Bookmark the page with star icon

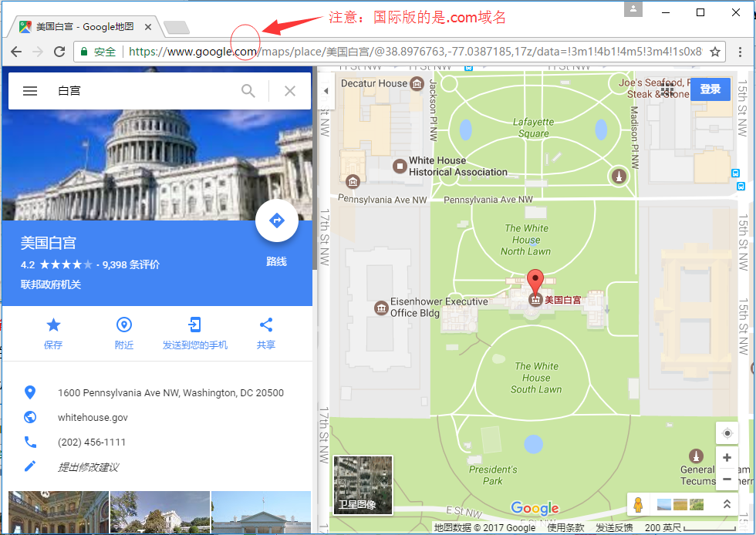pos(715,52)
